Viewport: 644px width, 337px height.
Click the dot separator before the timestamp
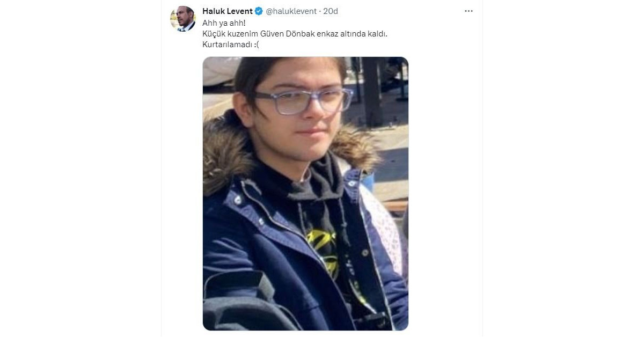click(320, 11)
